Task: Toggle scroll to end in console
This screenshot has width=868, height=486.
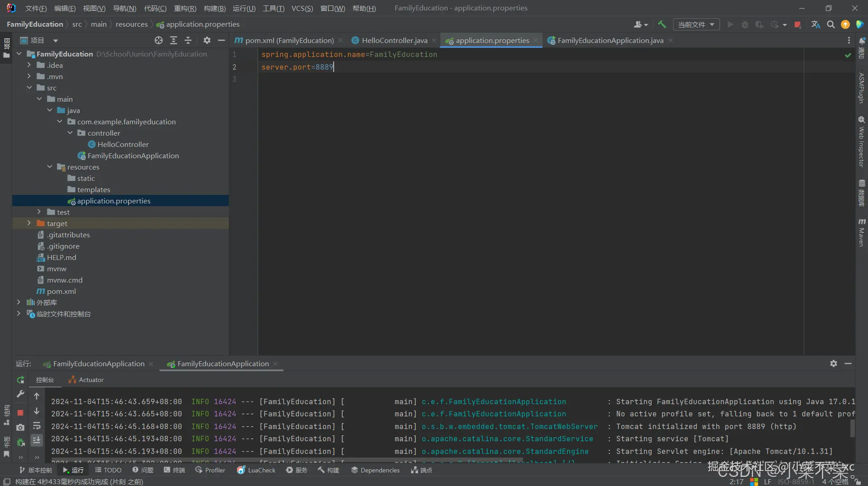Action: click(37, 440)
